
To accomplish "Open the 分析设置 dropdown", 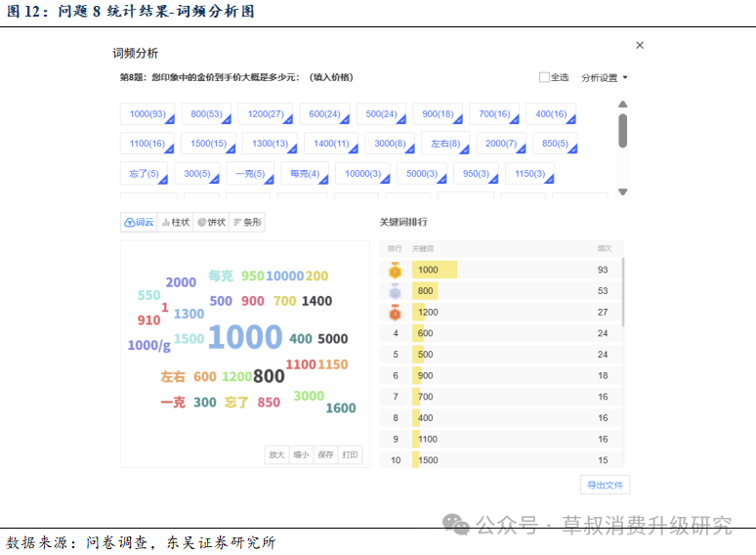I will click(x=605, y=77).
